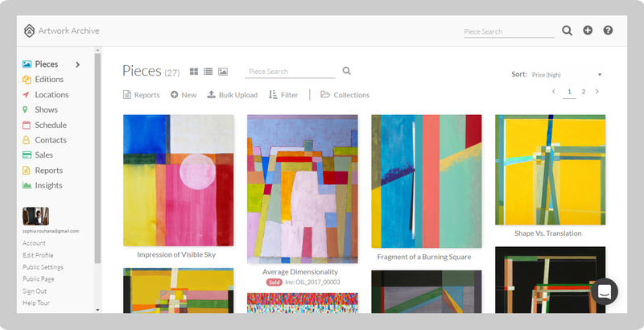Open the Collections folder link
Screen dimensions: 644x330
click(345, 95)
